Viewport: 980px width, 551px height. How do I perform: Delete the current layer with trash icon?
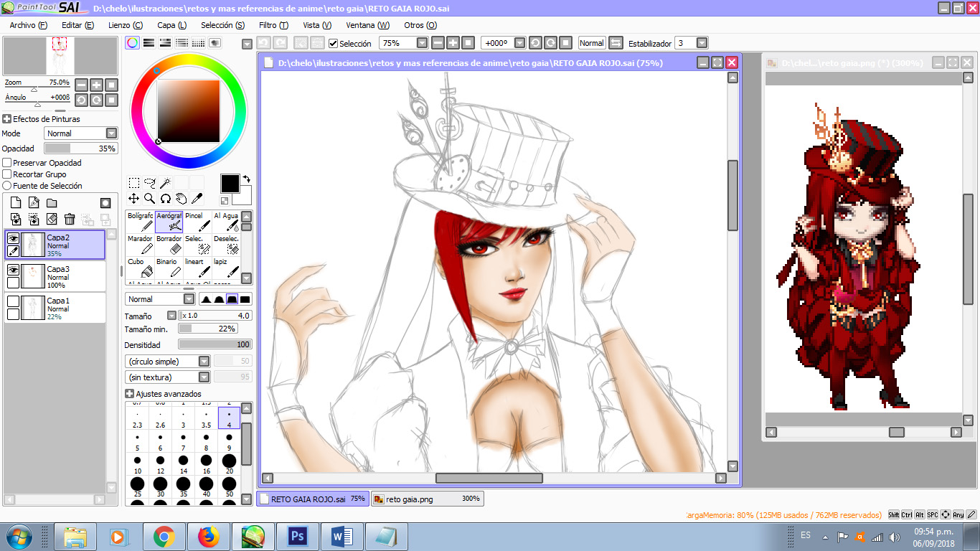click(70, 219)
